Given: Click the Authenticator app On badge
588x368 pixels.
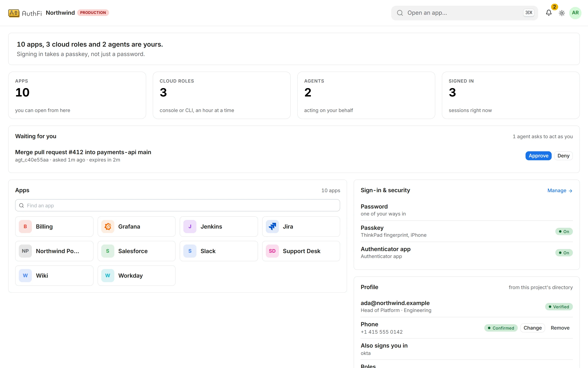Looking at the screenshot, I should coord(564,253).
